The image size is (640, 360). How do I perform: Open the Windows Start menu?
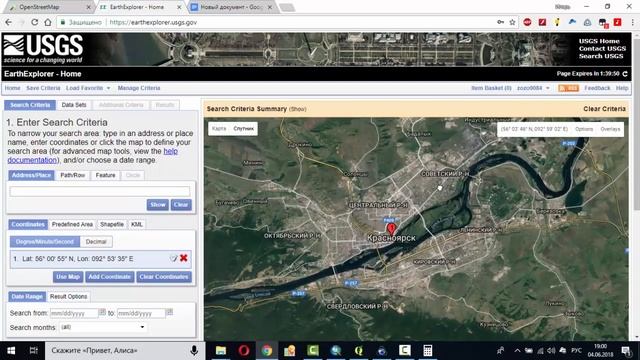11,351
